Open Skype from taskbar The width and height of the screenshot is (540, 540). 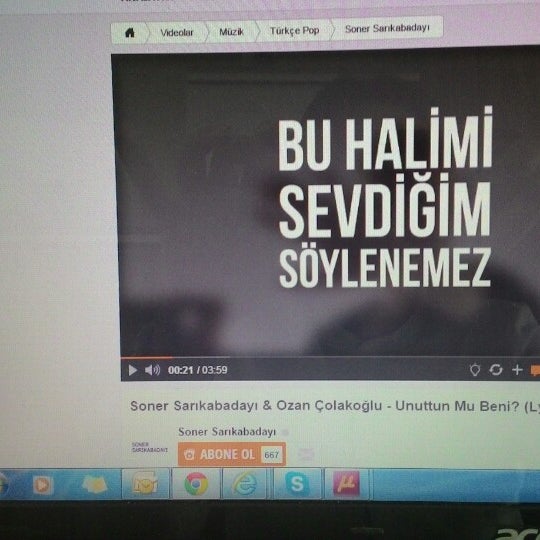point(297,484)
